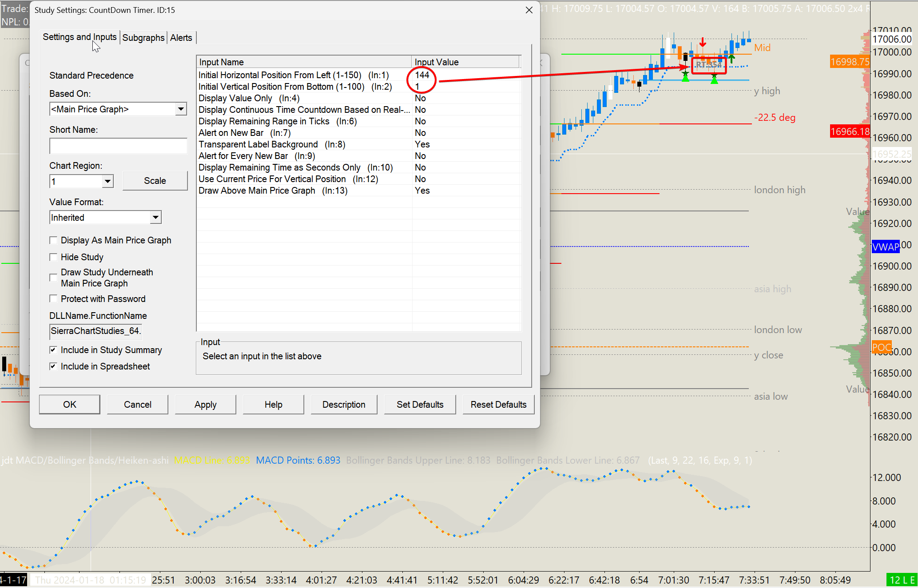Click the red 16966.18 price tag
This screenshot has height=588, width=918.
coord(849,131)
